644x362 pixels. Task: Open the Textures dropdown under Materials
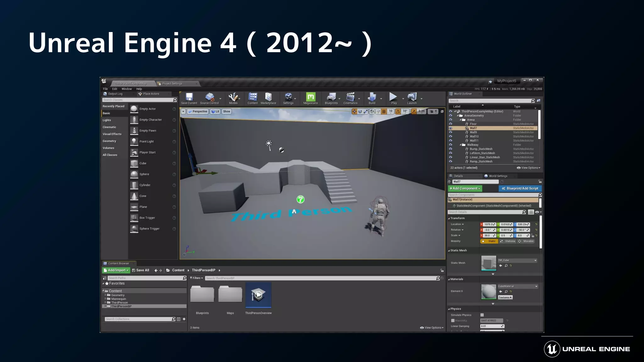505,297
